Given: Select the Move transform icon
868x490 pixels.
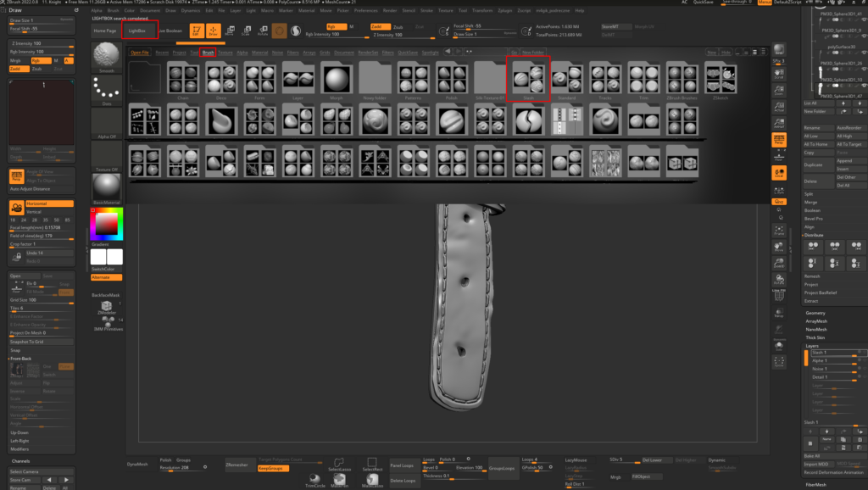Looking at the screenshot, I should (x=230, y=31).
